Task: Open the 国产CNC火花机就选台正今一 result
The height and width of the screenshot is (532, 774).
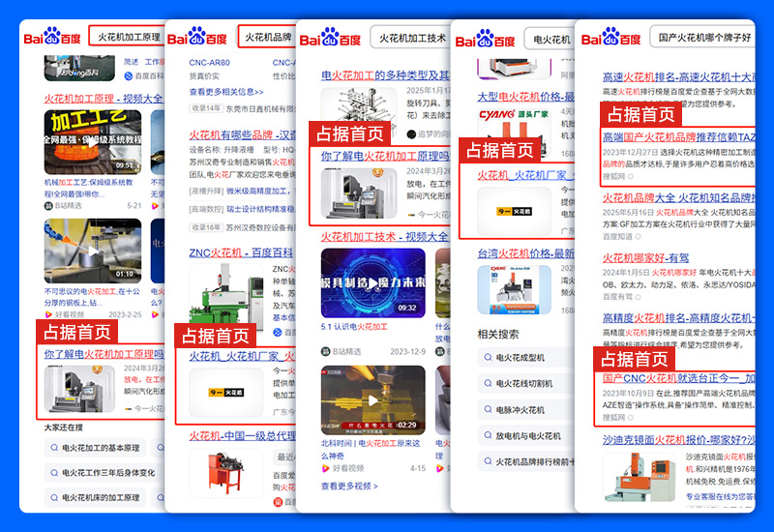Action: [679, 378]
